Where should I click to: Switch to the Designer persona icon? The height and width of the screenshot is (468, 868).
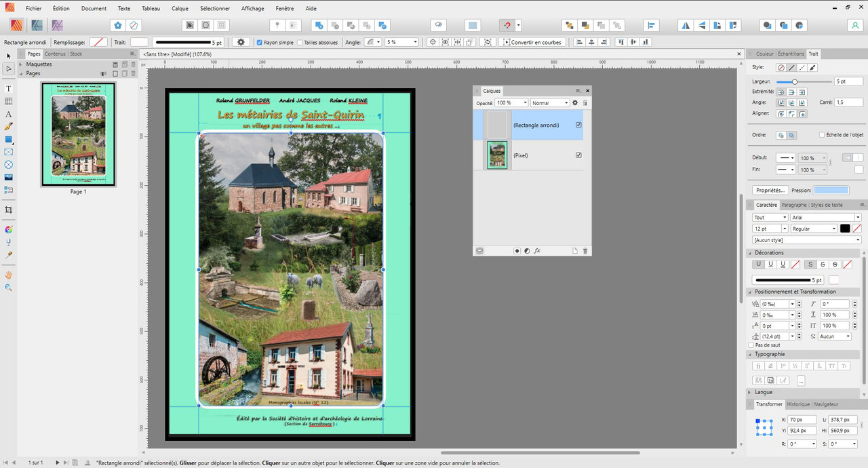click(37, 25)
